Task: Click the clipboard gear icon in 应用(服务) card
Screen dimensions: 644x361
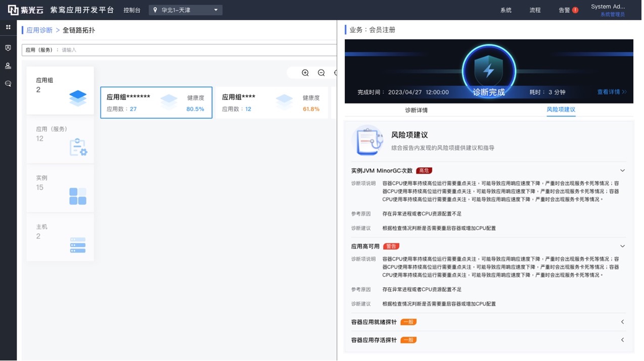Action: [78, 147]
